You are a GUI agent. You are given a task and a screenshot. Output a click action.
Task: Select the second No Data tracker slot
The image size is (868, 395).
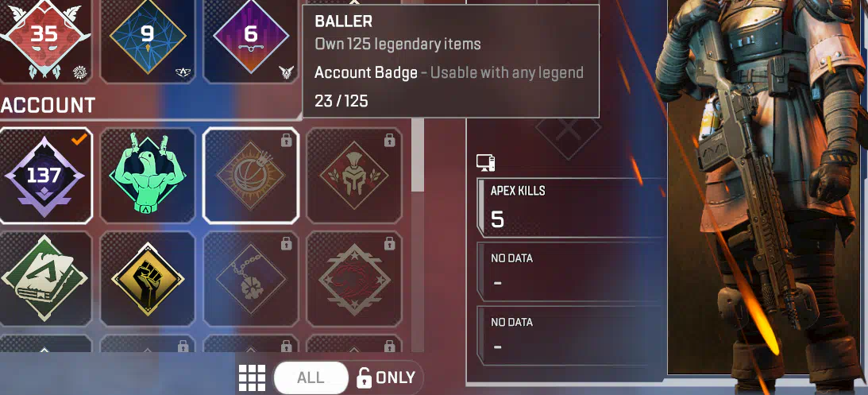click(x=571, y=273)
